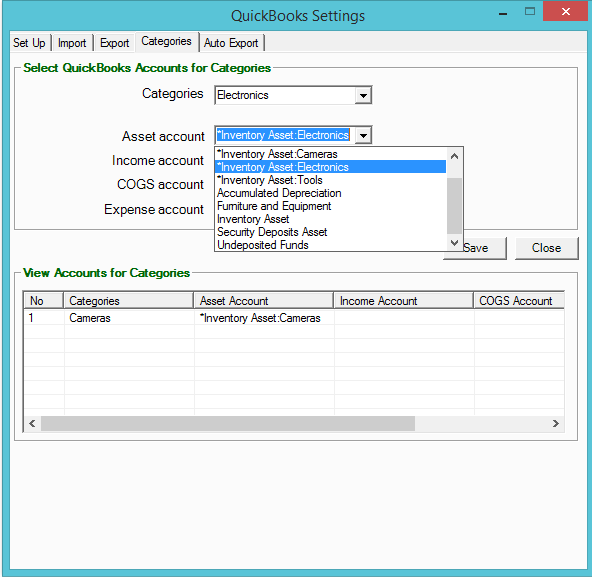Select the Categories tab
This screenshot has height=577, width=592.
coord(166,41)
